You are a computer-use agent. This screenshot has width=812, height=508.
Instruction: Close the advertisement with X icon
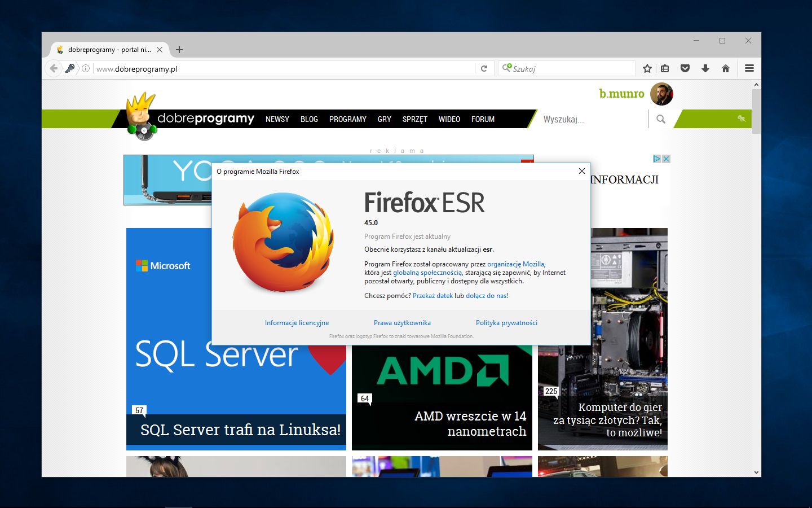pyautogui.click(x=666, y=159)
